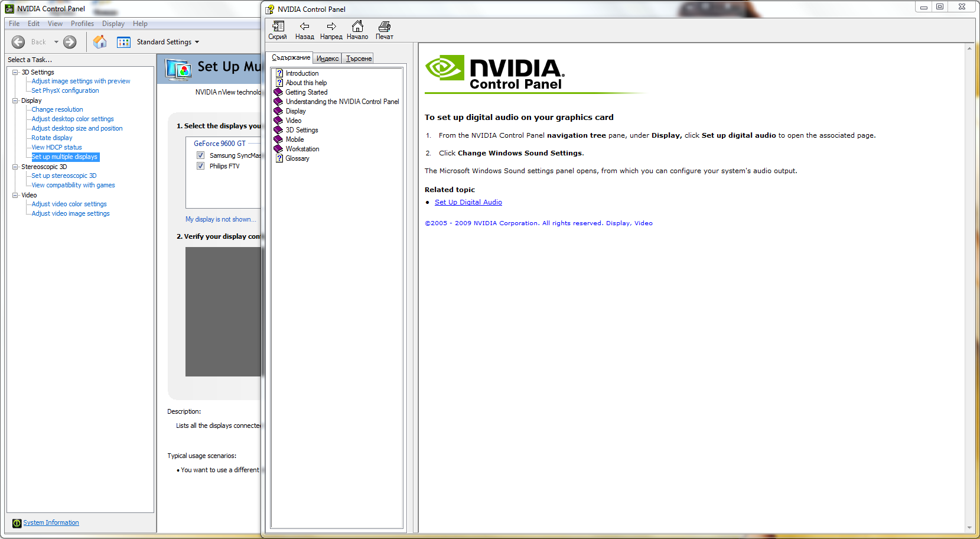Open Set PhysX configuration
The width and height of the screenshot is (980, 539).
[65, 90]
